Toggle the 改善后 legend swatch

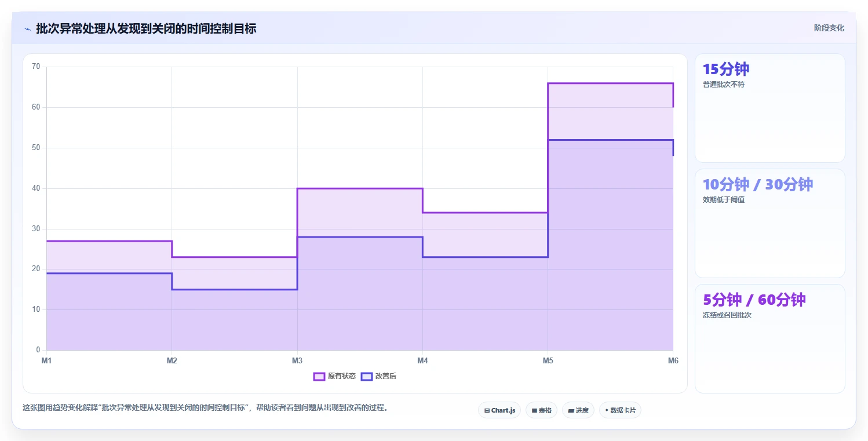[366, 376]
